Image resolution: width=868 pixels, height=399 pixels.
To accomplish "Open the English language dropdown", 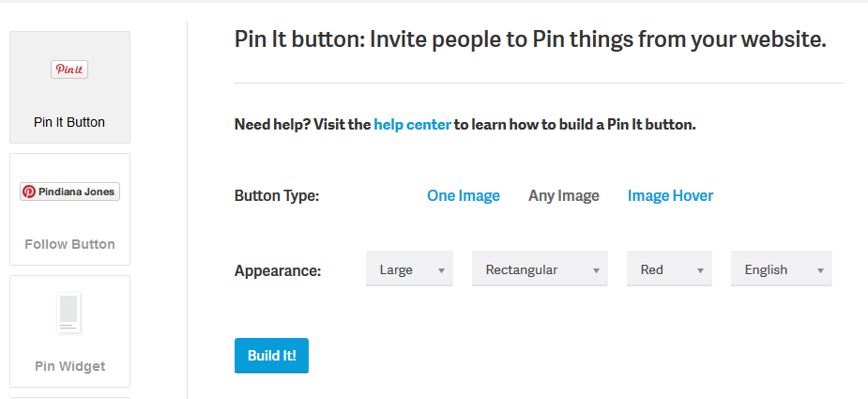I will tap(781, 269).
